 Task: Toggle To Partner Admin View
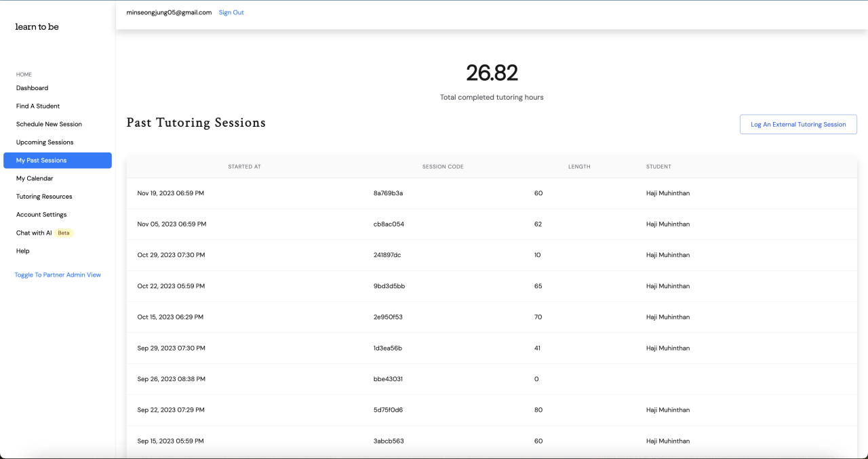pyautogui.click(x=58, y=275)
